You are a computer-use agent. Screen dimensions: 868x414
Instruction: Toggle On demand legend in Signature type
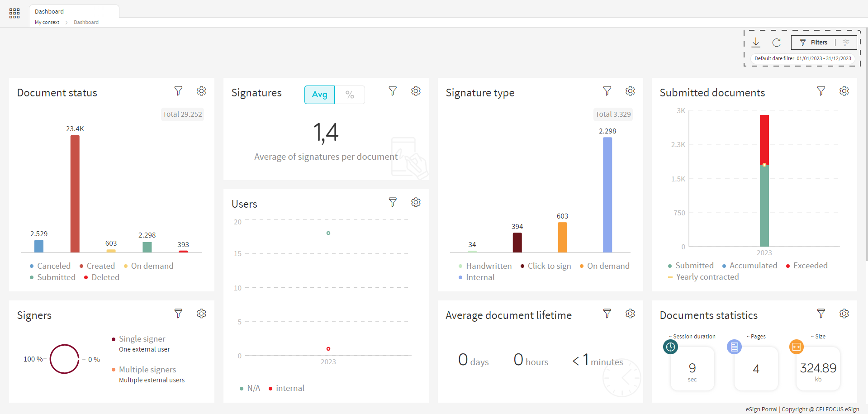(605, 266)
